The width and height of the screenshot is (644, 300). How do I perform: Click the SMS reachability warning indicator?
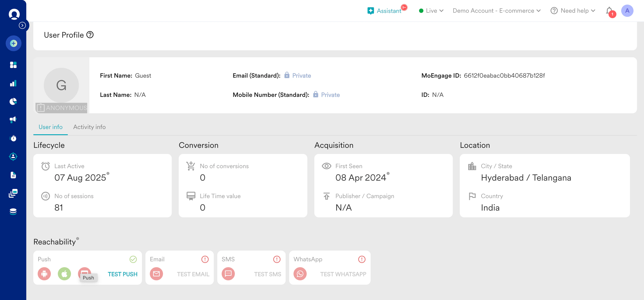(276, 259)
